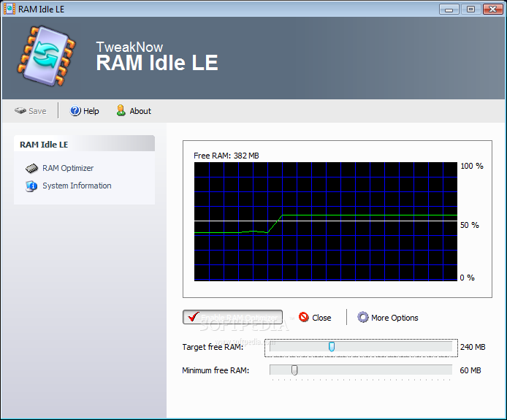507x420 pixels.
Task: Click the red prohibited Close icon
Action: 304,317
